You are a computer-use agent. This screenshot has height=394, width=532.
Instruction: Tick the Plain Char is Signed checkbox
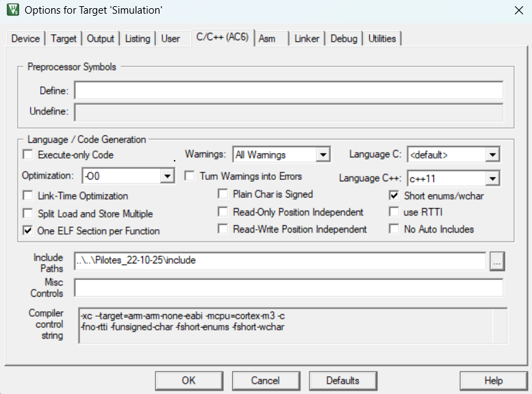tap(223, 194)
